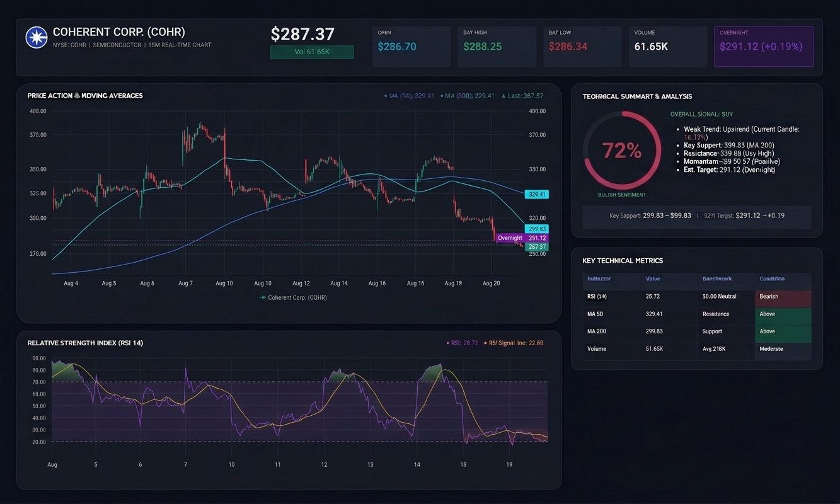The width and height of the screenshot is (840, 504).
Task: Click the green Vol 61.65K badge
Action: click(312, 52)
